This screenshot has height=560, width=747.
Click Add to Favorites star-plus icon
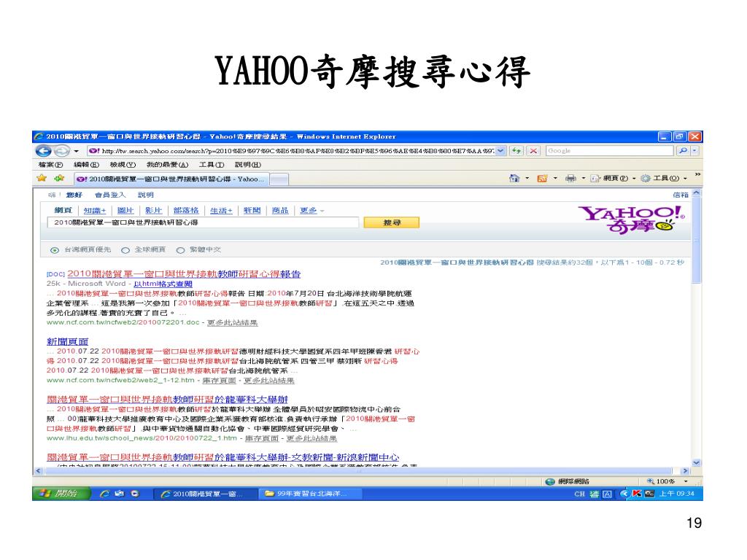click(x=59, y=178)
